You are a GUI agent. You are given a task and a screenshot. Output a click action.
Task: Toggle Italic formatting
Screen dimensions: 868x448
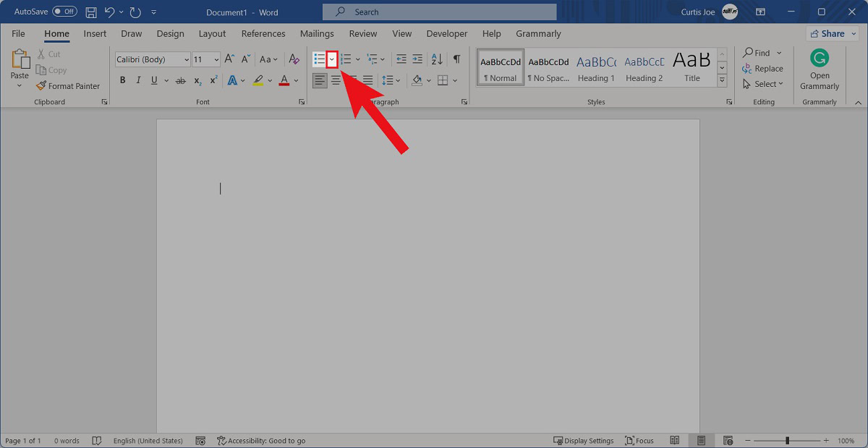(138, 80)
